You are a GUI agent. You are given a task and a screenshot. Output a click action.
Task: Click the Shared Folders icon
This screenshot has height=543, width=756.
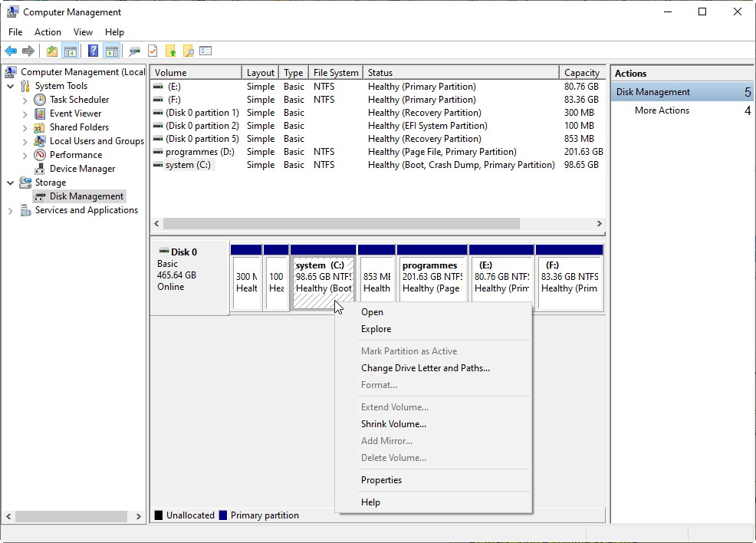point(40,127)
